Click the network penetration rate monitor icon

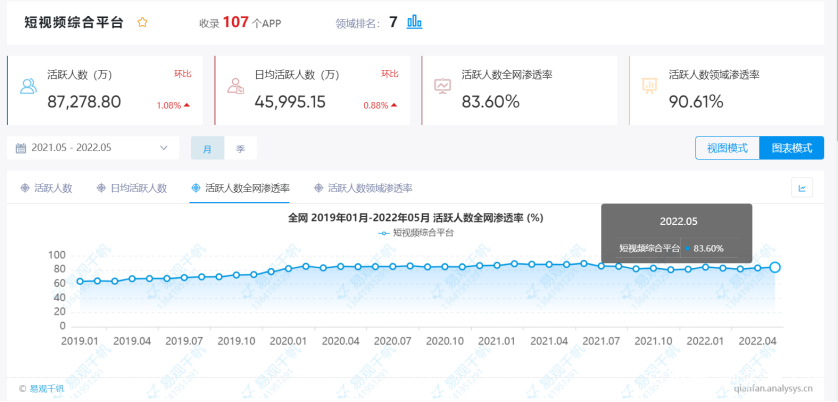[x=443, y=86]
